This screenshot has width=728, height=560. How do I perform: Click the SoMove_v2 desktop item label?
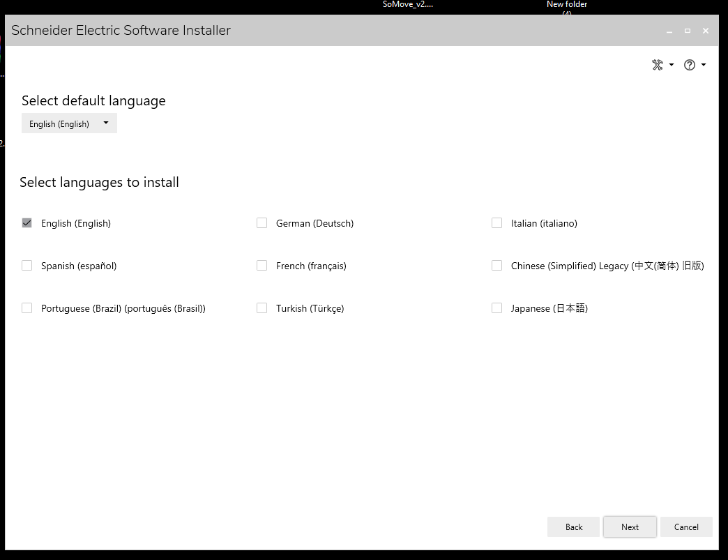click(408, 4)
